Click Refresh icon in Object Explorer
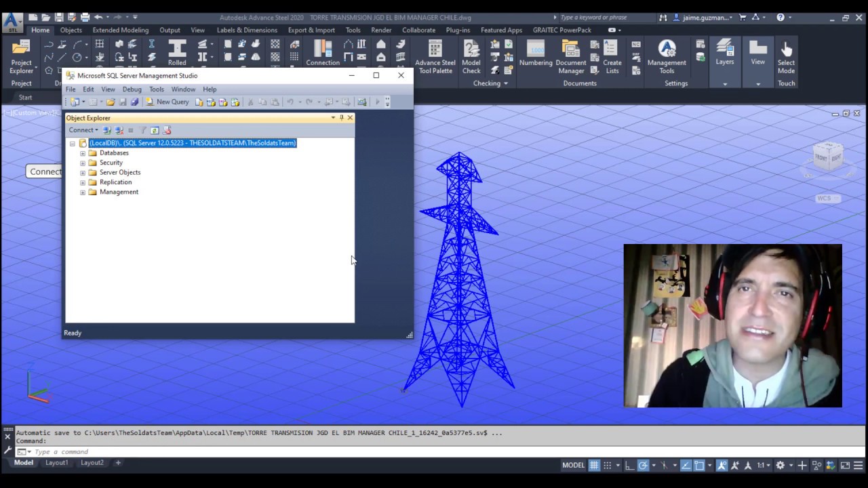Image resolution: width=868 pixels, height=488 pixels. (x=155, y=130)
